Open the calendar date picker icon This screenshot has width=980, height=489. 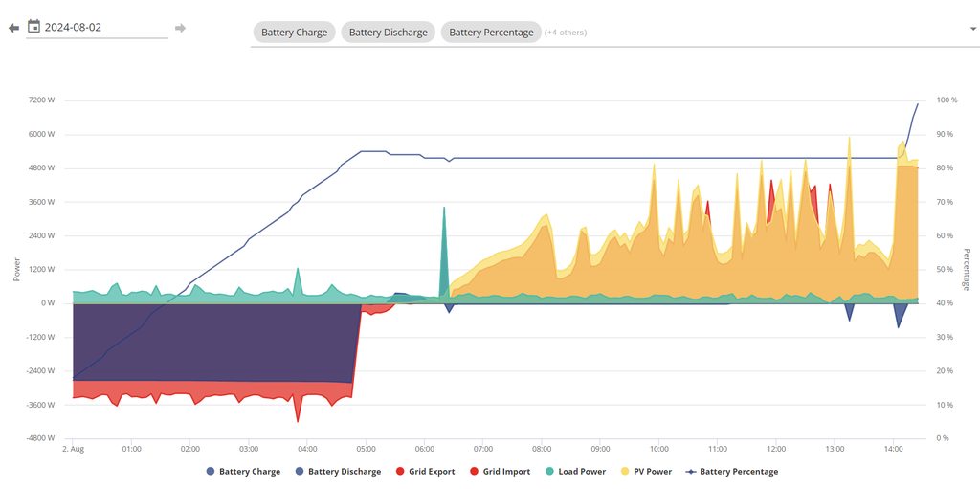pos(33,27)
